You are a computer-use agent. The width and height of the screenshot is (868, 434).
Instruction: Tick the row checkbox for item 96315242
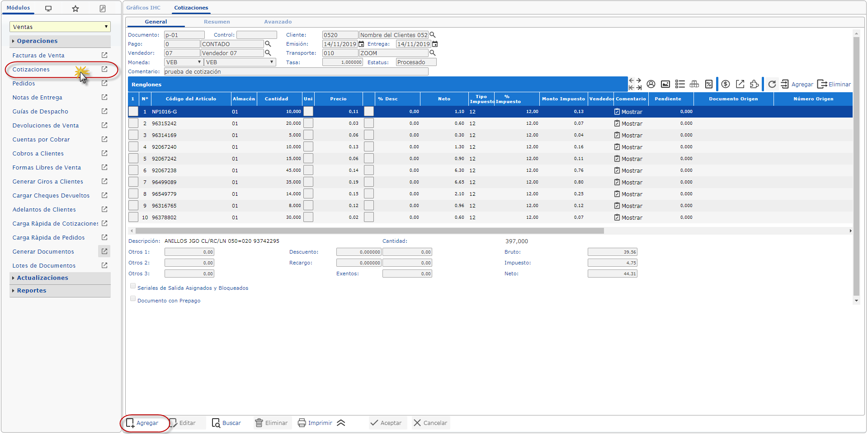(133, 123)
